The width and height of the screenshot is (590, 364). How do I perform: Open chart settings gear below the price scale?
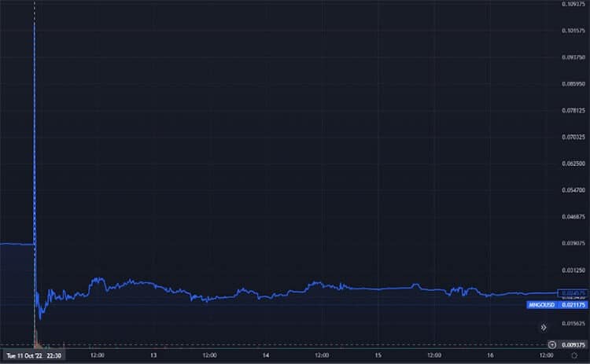click(x=573, y=355)
